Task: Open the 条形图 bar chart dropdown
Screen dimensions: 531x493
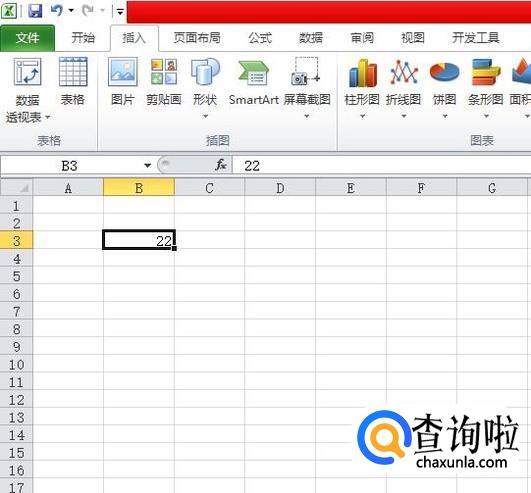Action: point(486,116)
